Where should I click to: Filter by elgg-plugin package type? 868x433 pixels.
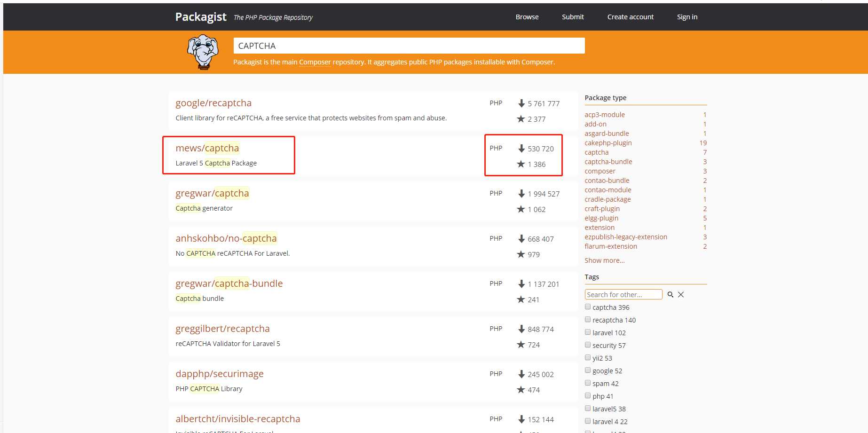click(601, 218)
